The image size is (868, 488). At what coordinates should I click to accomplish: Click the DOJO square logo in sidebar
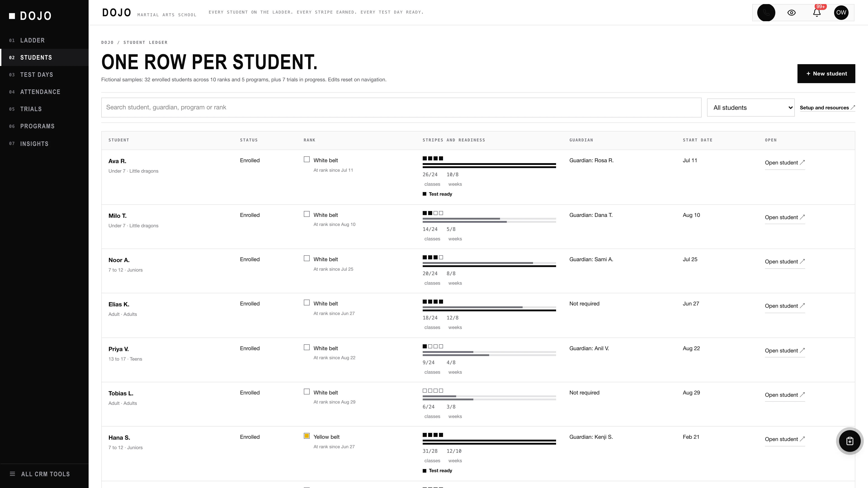point(12,16)
